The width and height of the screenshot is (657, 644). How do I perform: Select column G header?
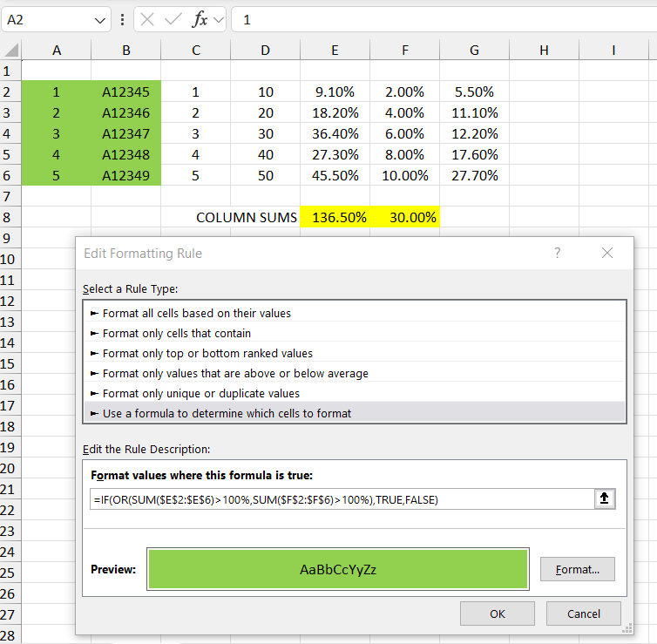[x=474, y=51]
